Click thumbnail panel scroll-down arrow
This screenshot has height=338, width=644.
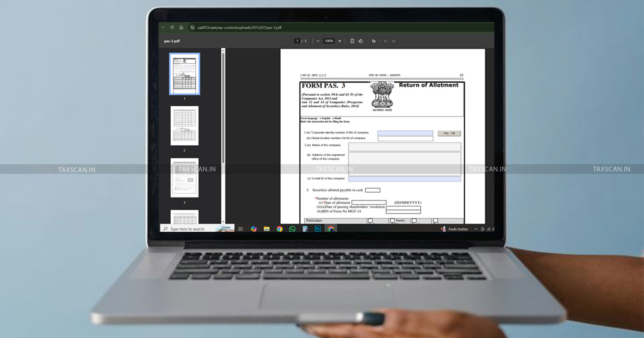[223, 222]
